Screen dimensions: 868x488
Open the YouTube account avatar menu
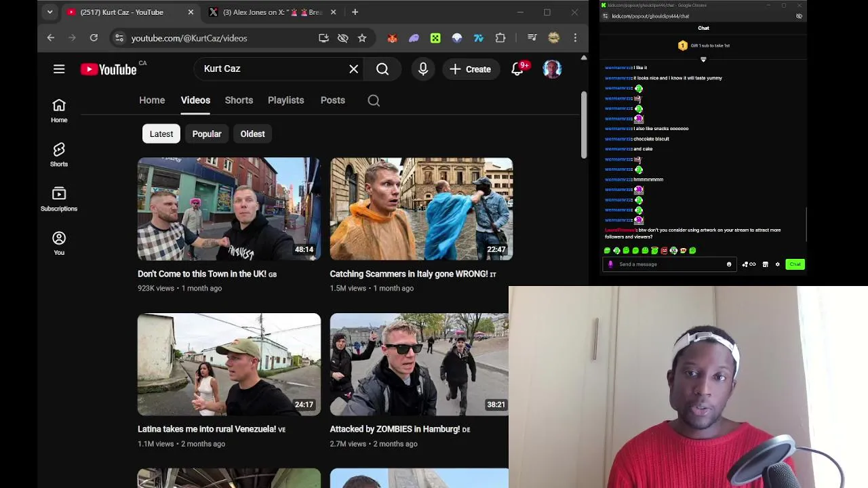552,69
